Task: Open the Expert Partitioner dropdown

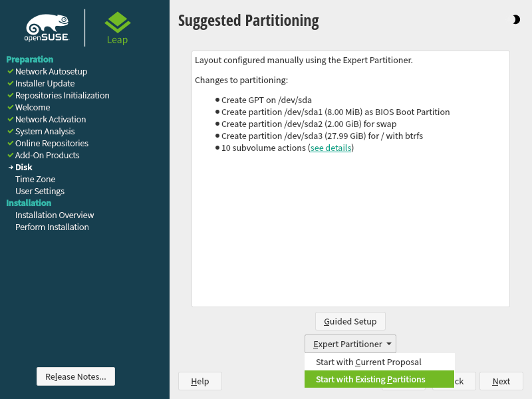Action: click(x=350, y=344)
